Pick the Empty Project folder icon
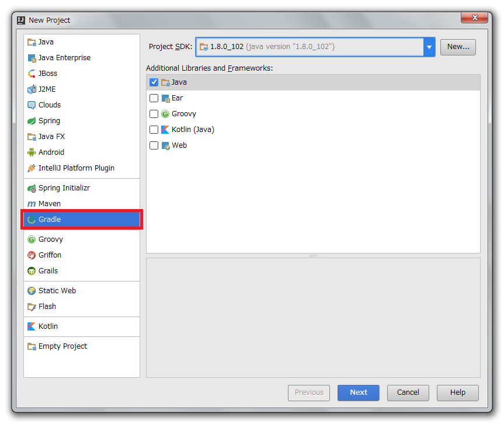504x424 pixels. pos(32,346)
